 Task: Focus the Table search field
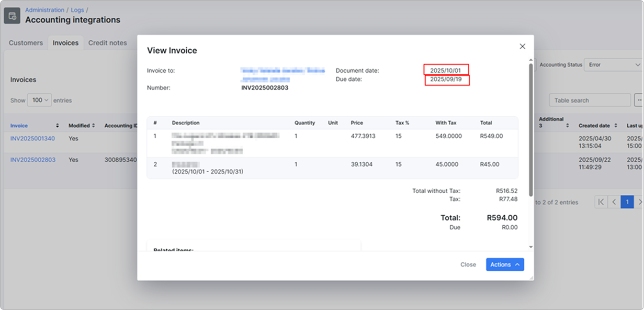pos(589,100)
